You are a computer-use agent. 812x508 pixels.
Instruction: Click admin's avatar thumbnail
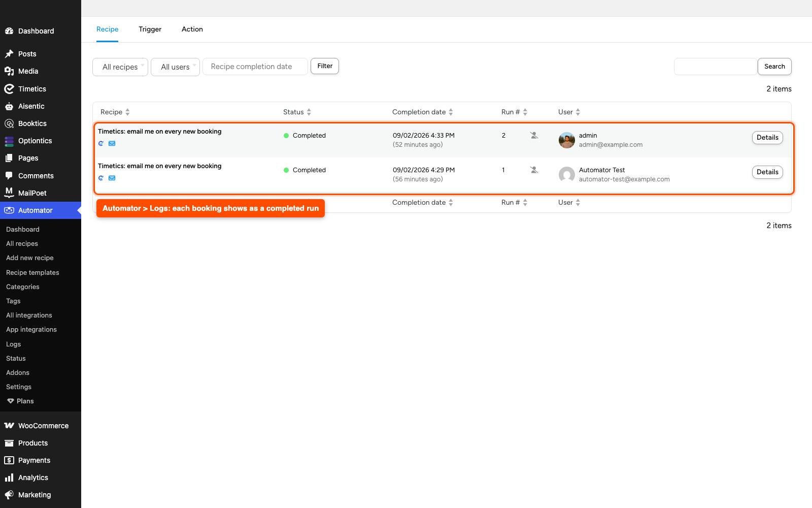[x=567, y=140]
